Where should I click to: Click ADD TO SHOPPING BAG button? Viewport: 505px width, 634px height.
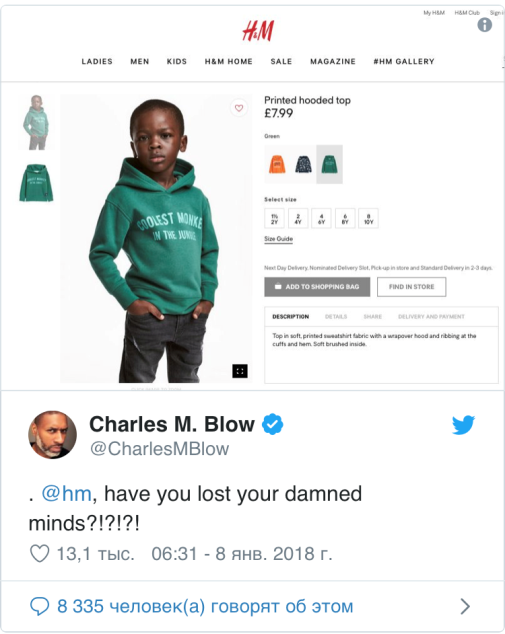pos(317,287)
